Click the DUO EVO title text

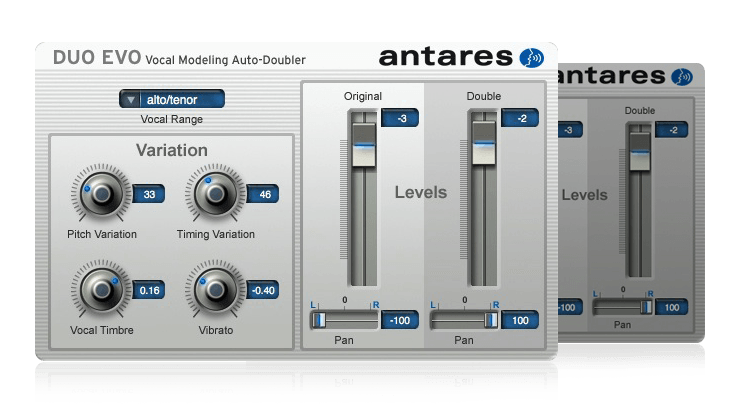97,58
